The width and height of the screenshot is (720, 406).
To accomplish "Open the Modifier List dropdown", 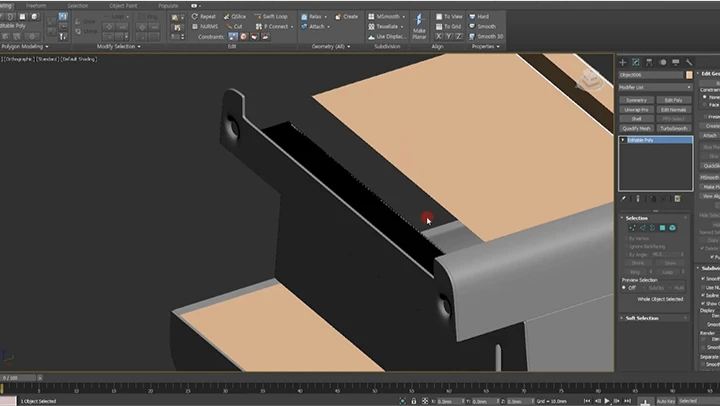I will coord(655,87).
